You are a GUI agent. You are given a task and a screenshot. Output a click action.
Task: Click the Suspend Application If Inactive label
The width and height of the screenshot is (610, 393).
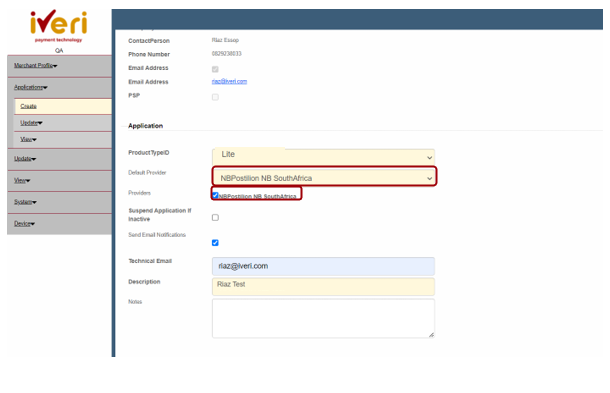160,215
